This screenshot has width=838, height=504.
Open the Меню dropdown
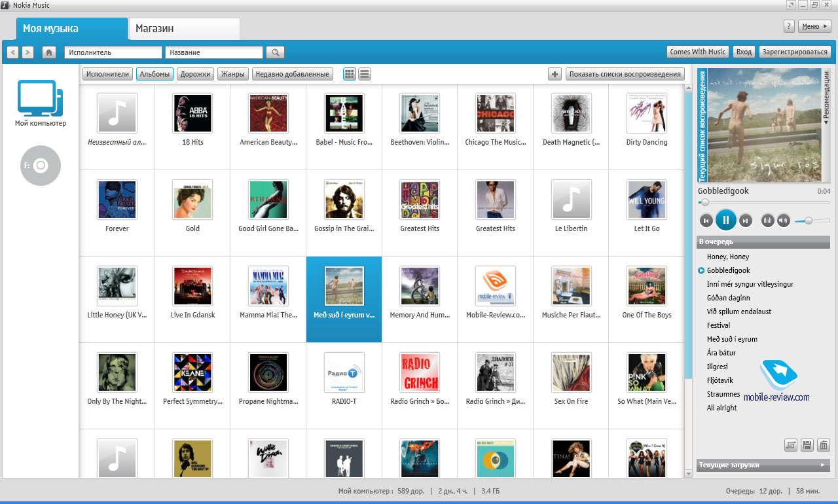(815, 26)
